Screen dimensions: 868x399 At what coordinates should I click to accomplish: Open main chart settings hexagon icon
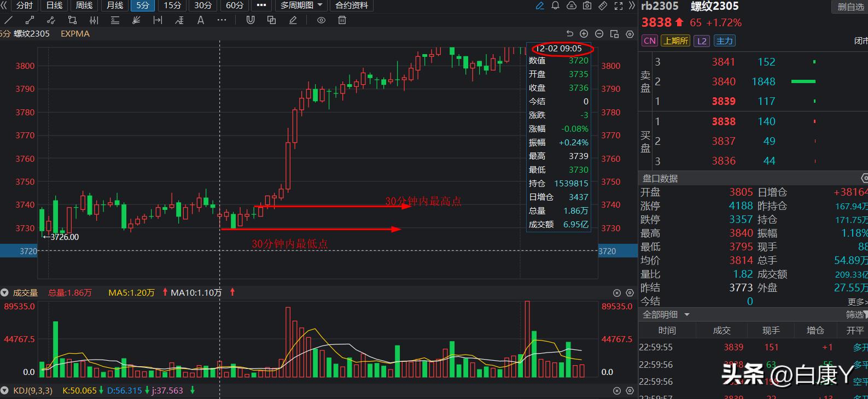pyautogui.click(x=630, y=34)
